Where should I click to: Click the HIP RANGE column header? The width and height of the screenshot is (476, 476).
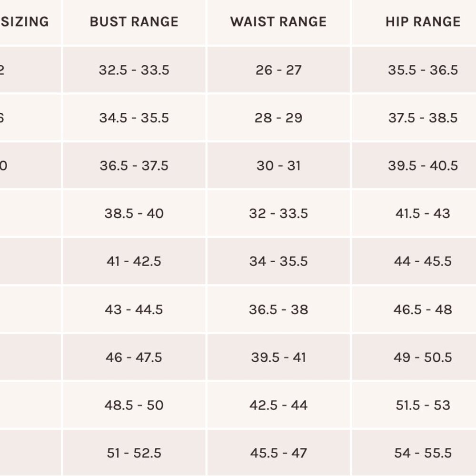[423, 22]
